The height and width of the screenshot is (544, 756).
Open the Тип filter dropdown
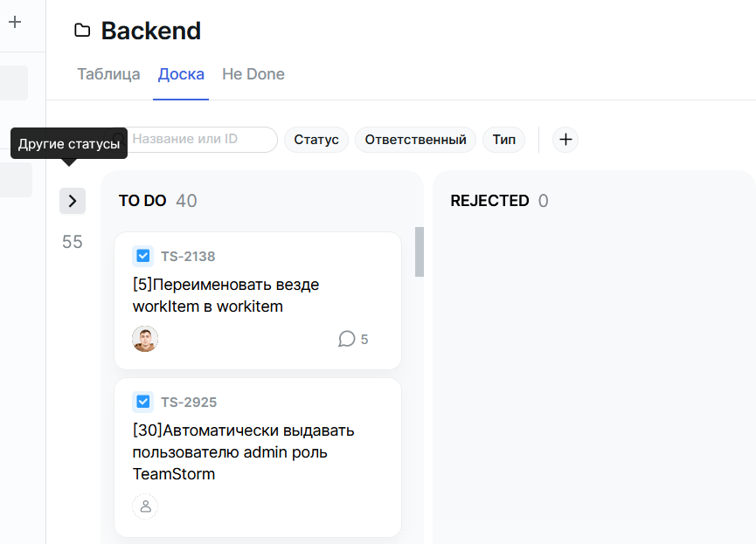(x=503, y=140)
